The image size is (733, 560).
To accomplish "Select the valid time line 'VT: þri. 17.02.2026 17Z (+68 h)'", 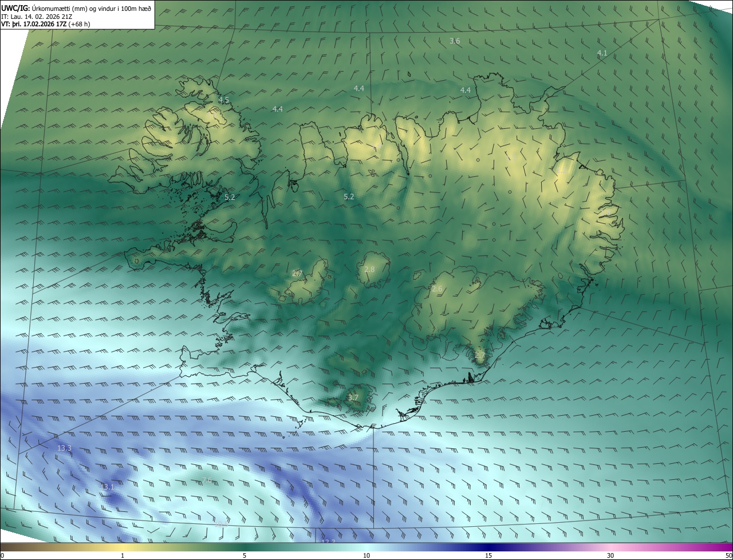I will click(x=46, y=23).
